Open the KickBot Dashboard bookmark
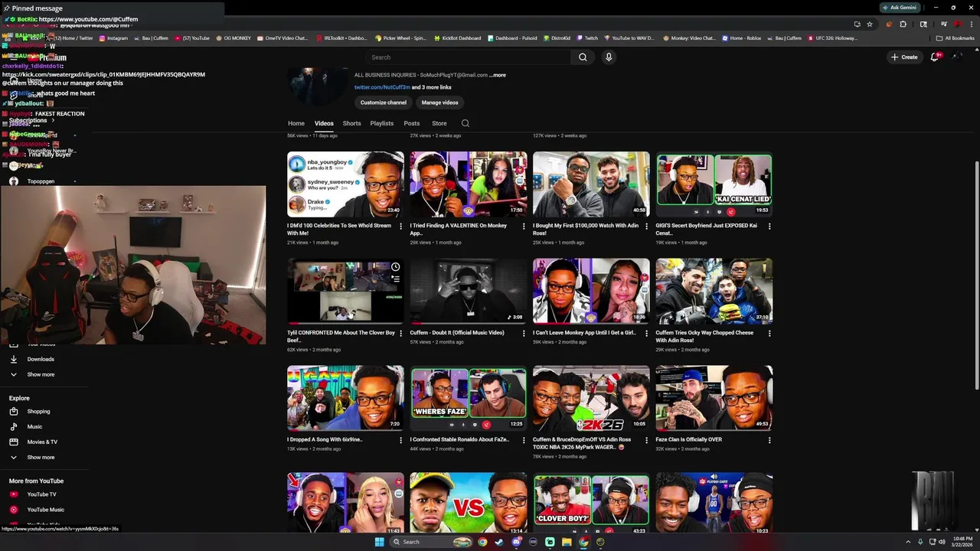The width and height of the screenshot is (980, 551). [x=457, y=37]
